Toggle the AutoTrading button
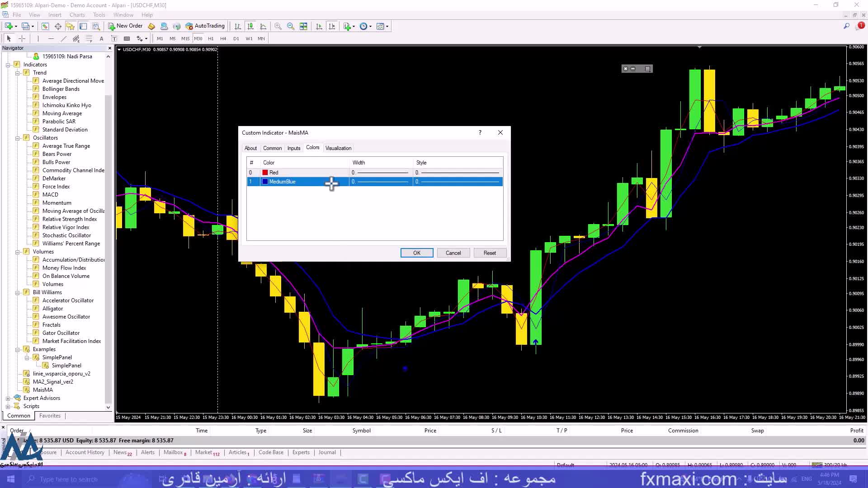868x488 pixels. pyautogui.click(x=205, y=26)
